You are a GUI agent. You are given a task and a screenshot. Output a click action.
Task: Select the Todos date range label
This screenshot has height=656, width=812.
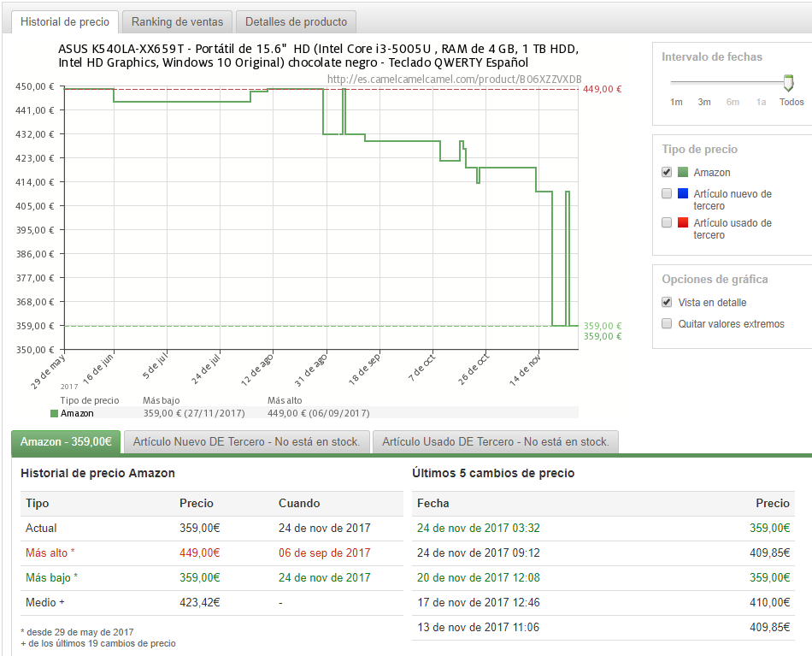pos(791,102)
